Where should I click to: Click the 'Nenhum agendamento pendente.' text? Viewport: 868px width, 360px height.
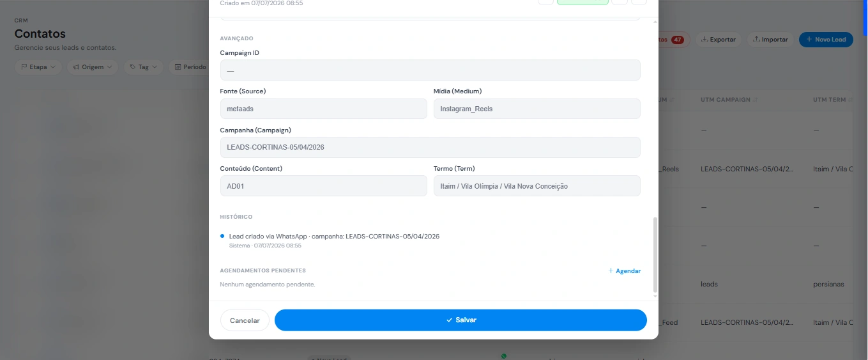pyautogui.click(x=268, y=285)
